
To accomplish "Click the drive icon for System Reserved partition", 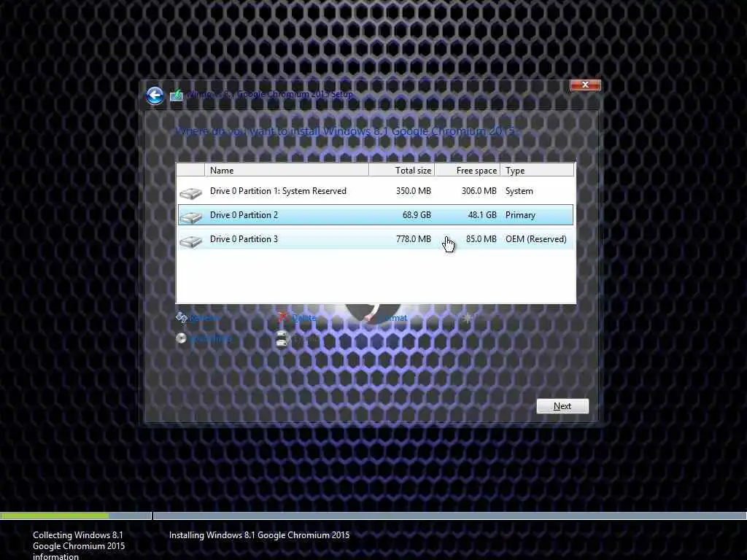I will 190,192.
